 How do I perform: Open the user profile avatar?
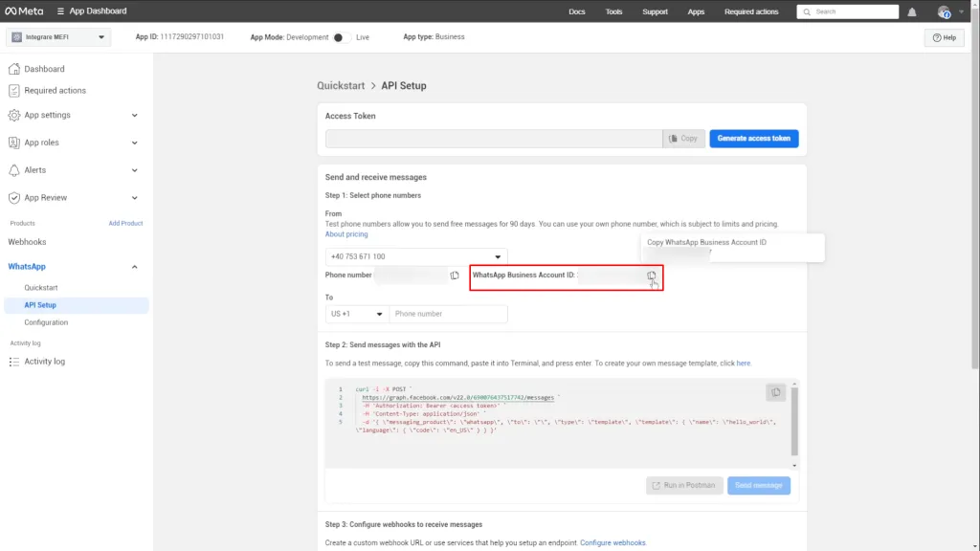coord(944,11)
